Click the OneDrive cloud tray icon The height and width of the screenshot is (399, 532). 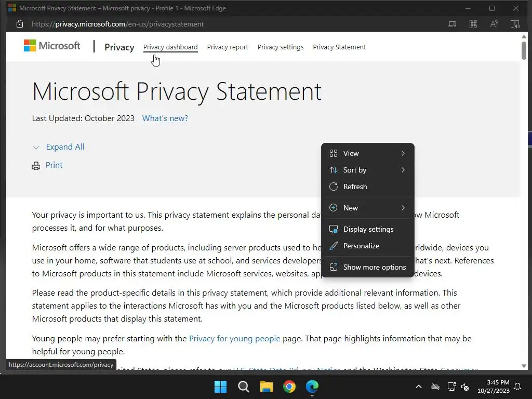click(435, 387)
